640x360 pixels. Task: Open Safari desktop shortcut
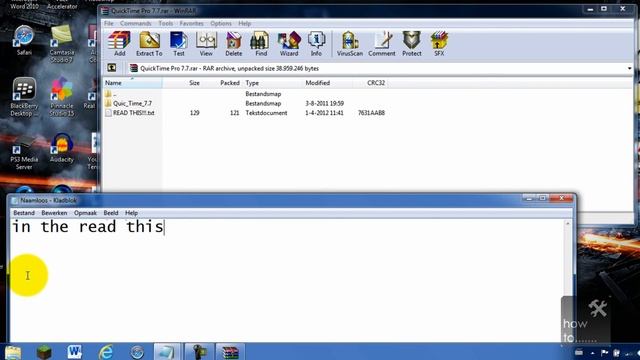point(24,40)
